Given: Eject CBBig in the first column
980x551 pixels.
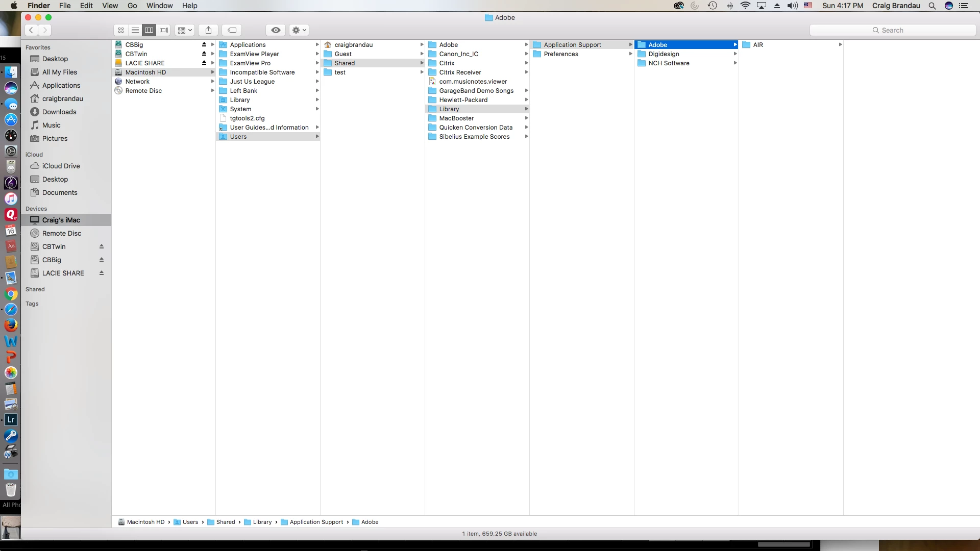Looking at the screenshot, I should tap(204, 44).
